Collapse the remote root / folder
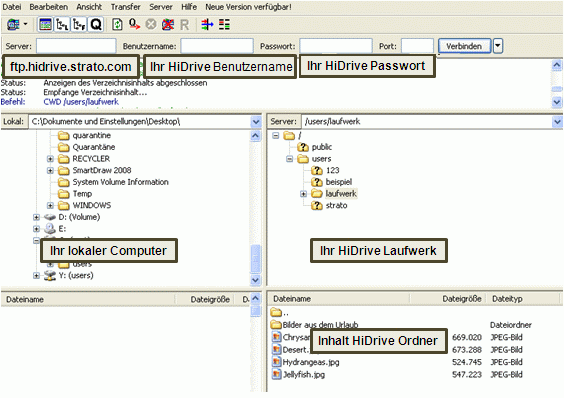The image size is (573, 398). click(x=276, y=136)
